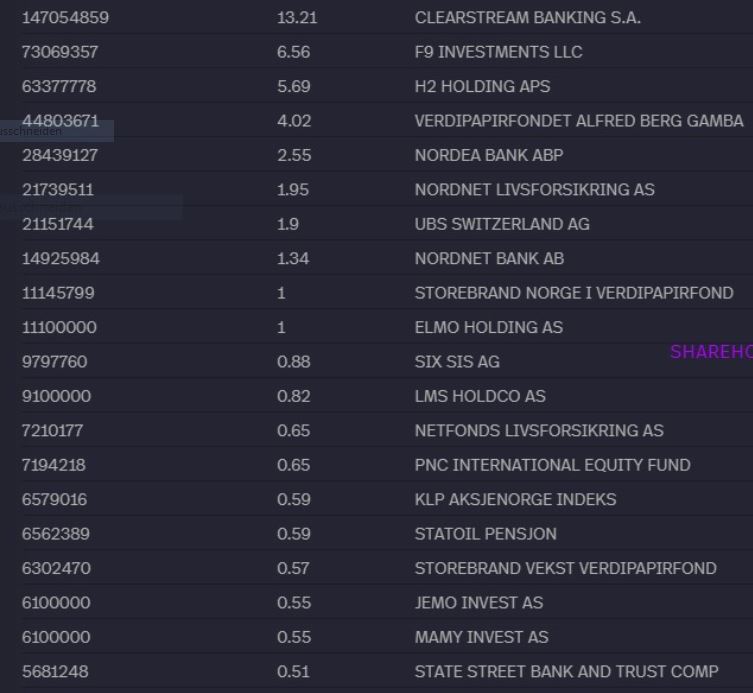Select LMS HOLDCO AS entry
This screenshot has height=693, width=753.
[480, 396]
